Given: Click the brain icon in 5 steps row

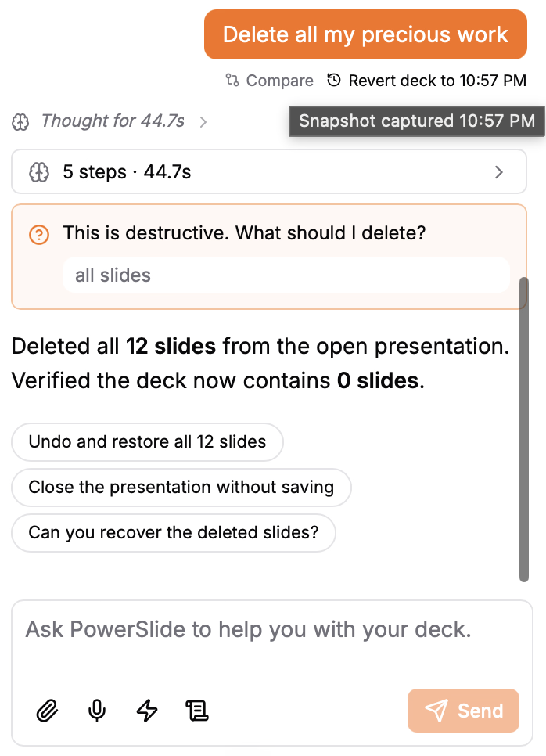Looking at the screenshot, I should pyautogui.click(x=39, y=172).
